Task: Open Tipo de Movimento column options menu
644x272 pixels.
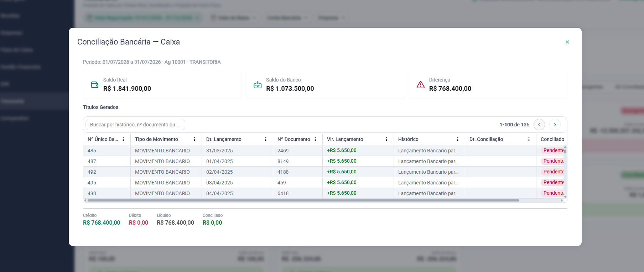Action: [194, 139]
